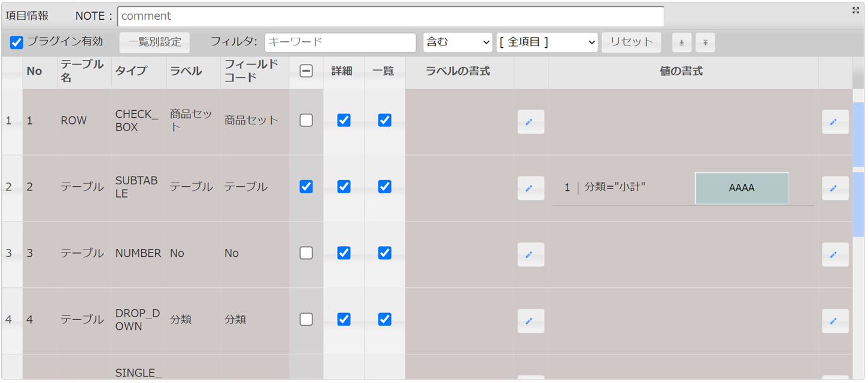Open the [ 全項目 ] dropdown
The image size is (868, 383).
tap(547, 42)
